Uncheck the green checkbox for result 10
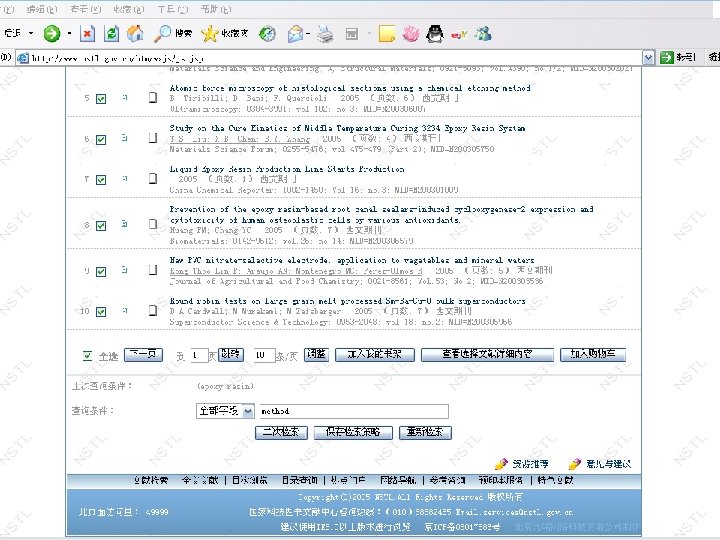The image size is (720, 540). coord(101,312)
